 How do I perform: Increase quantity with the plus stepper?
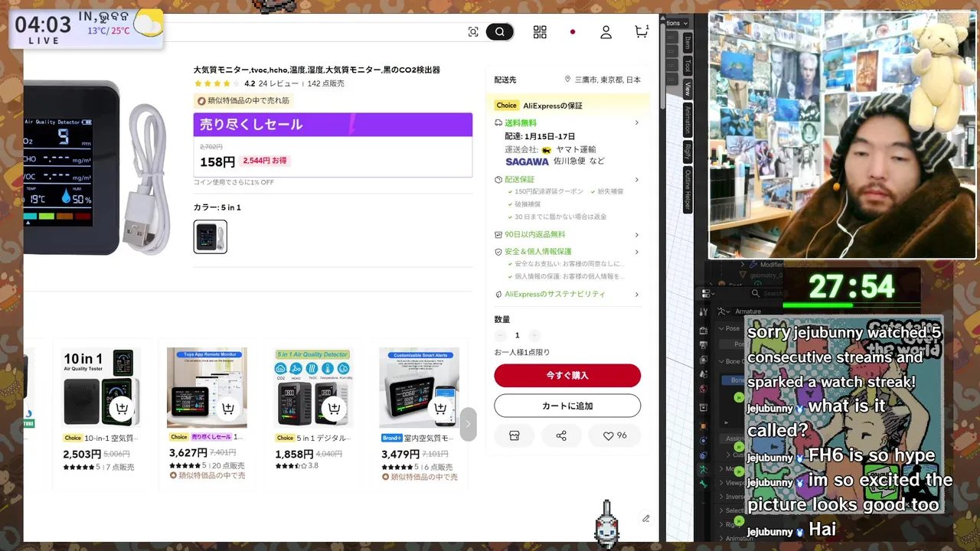pyautogui.click(x=534, y=335)
